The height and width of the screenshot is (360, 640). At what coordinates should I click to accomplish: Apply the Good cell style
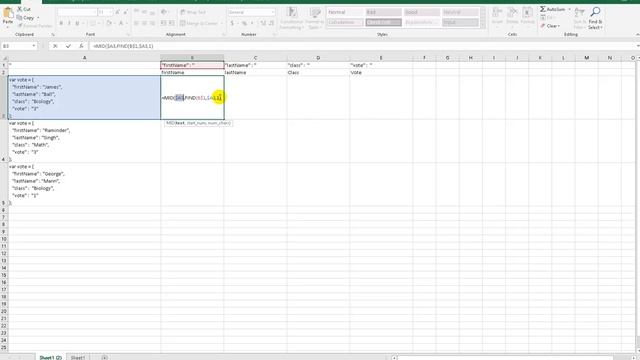422,12
